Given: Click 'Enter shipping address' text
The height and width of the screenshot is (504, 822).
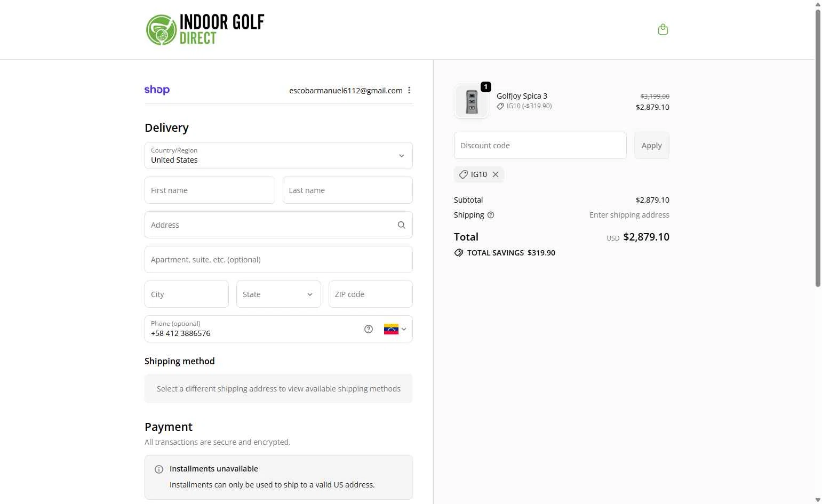Looking at the screenshot, I should click(x=629, y=215).
